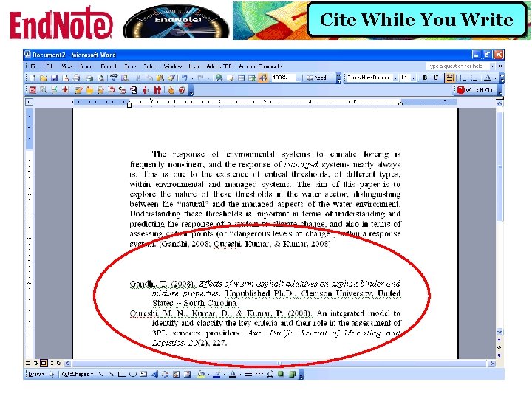This screenshot has height=399, width=532.
Task: Open the Edit menu
Action: click(50, 66)
